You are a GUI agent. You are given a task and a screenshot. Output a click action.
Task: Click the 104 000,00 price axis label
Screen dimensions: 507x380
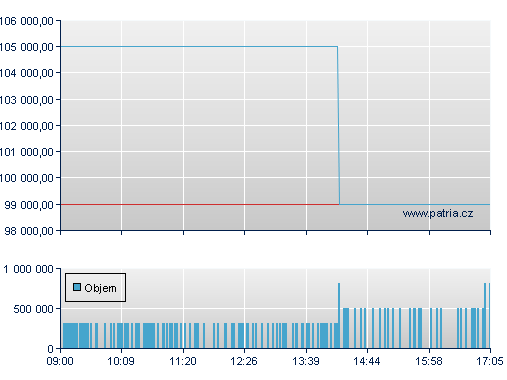[x=27, y=73]
